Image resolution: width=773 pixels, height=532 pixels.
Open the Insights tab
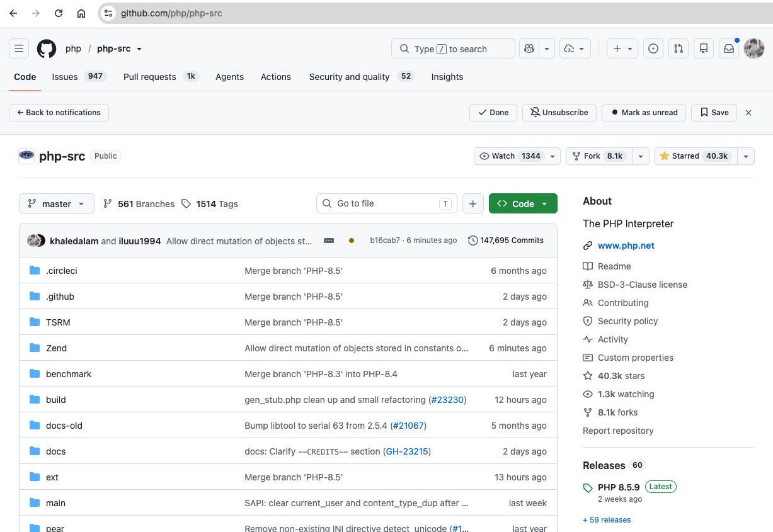click(x=447, y=77)
